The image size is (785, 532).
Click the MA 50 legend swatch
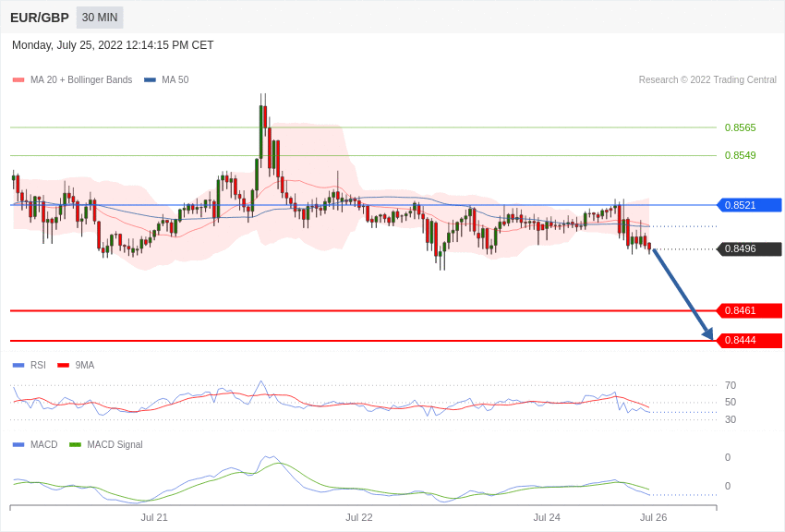tap(150, 79)
